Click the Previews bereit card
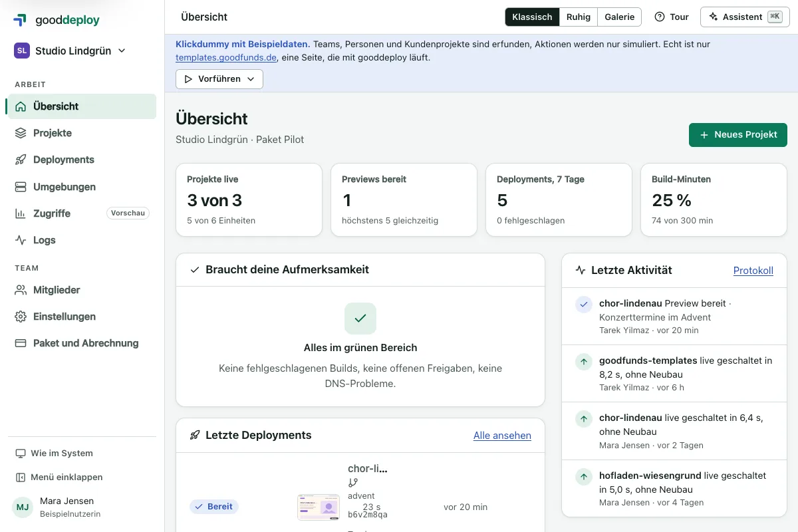 (404, 200)
